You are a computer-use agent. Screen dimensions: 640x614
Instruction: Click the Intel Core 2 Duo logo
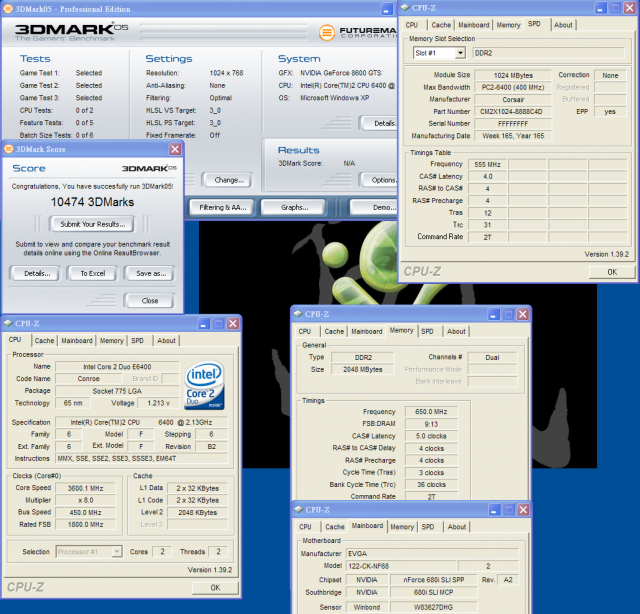click(204, 385)
